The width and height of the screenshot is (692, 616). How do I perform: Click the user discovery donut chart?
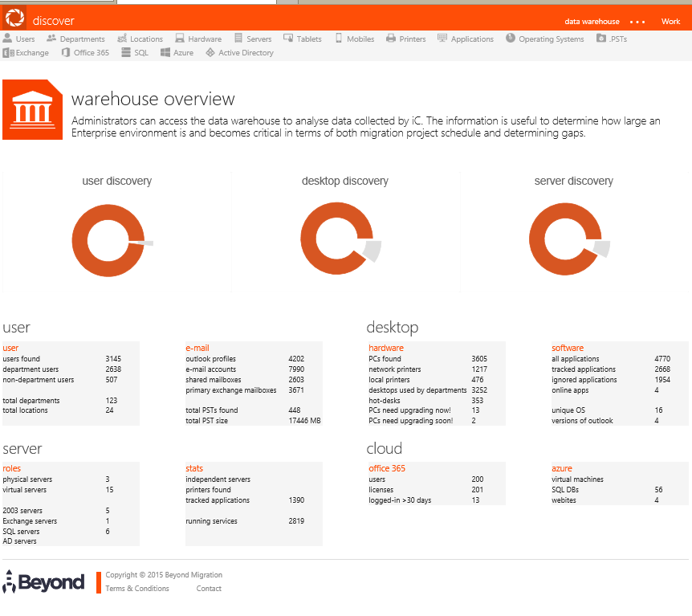[x=112, y=240]
